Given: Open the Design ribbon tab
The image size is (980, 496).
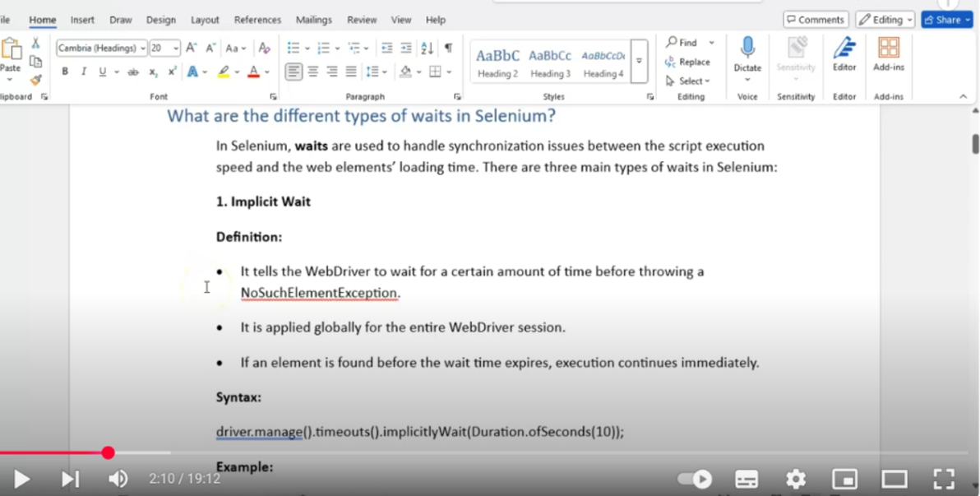Looking at the screenshot, I should tap(160, 20).
